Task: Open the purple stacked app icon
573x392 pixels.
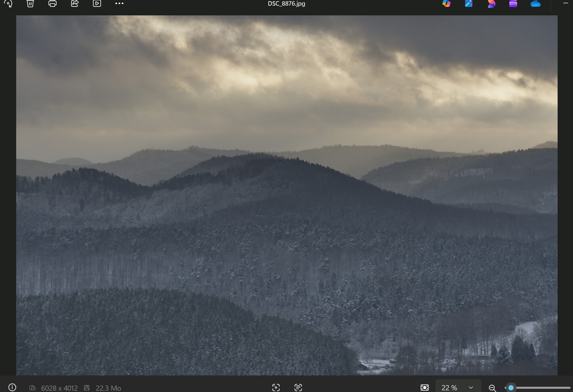Action: pos(513,4)
